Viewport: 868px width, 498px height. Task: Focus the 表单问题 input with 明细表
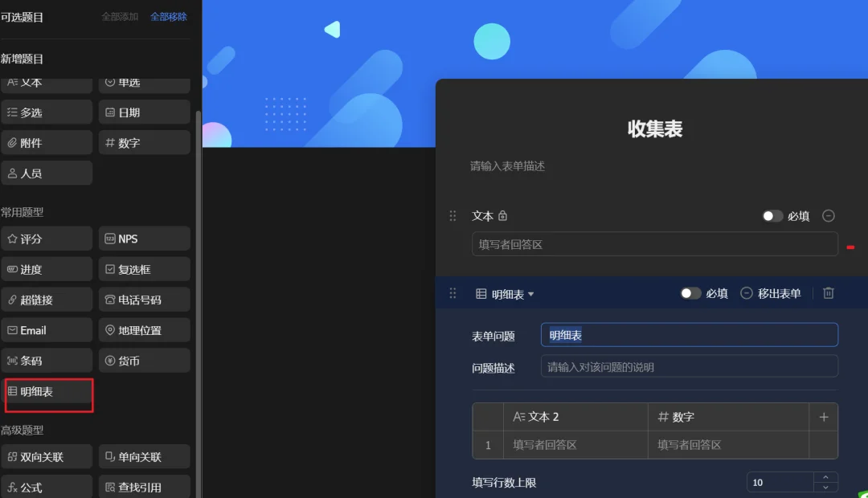[690, 335]
